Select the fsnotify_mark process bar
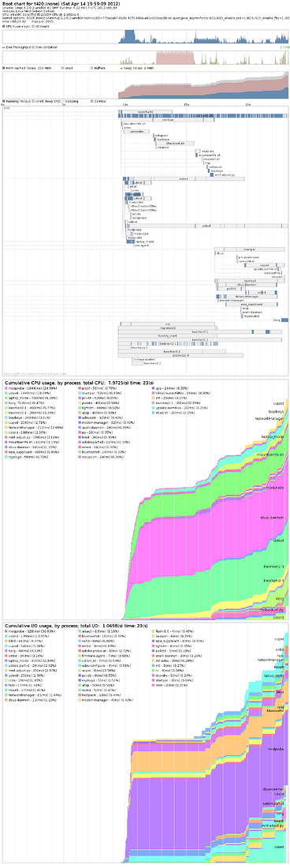 point(167,335)
